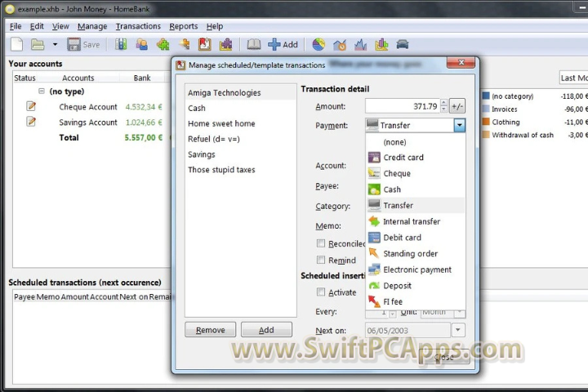The width and height of the screenshot is (588, 392).
Task: Select Those stupid taxes template
Action: 240,170
